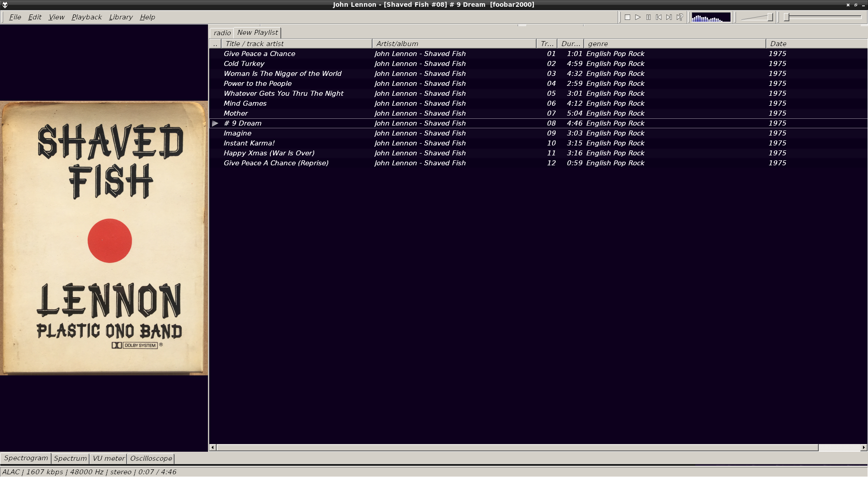The width and height of the screenshot is (868, 477).
Task: Open the File menu
Action: (15, 17)
